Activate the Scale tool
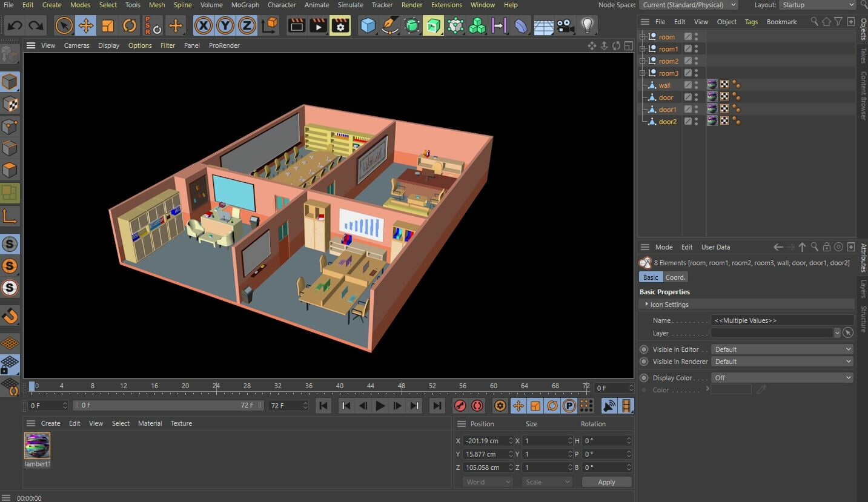The width and height of the screenshot is (868, 502). 108,25
